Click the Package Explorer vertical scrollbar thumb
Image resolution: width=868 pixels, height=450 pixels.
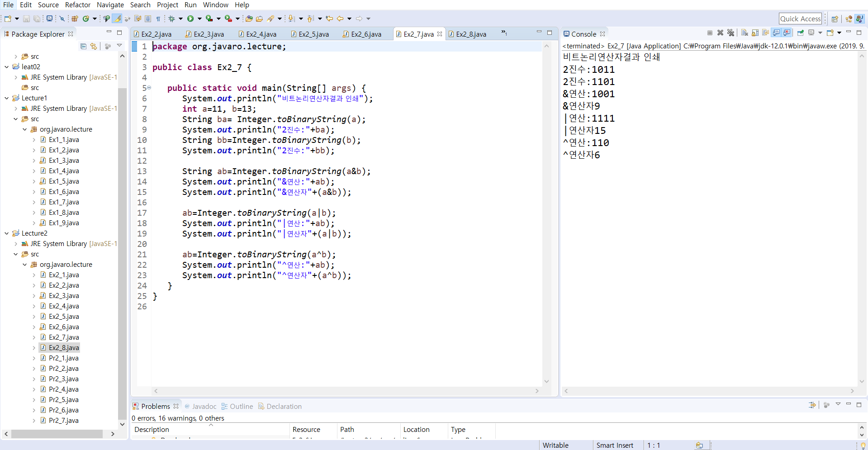click(122, 253)
